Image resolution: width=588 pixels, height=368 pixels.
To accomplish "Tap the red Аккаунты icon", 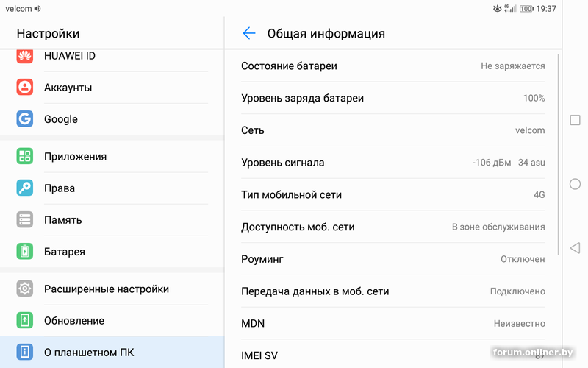I will point(25,87).
